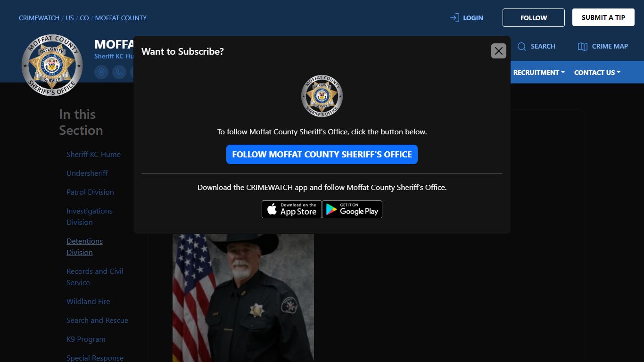Click Follow Moffat County Sheriff's Office button
The image size is (644, 362).
click(322, 155)
